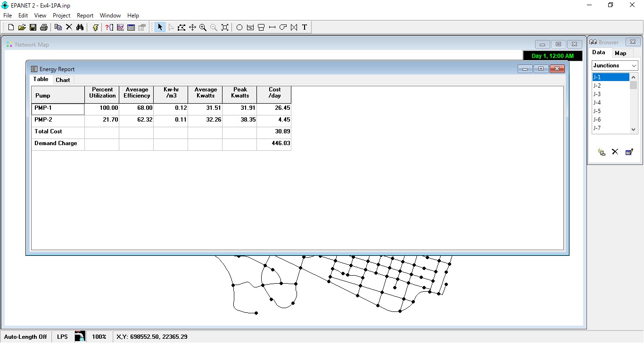The height and width of the screenshot is (343, 644).
Task: Run the hydraulic simulation
Action: point(95,27)
